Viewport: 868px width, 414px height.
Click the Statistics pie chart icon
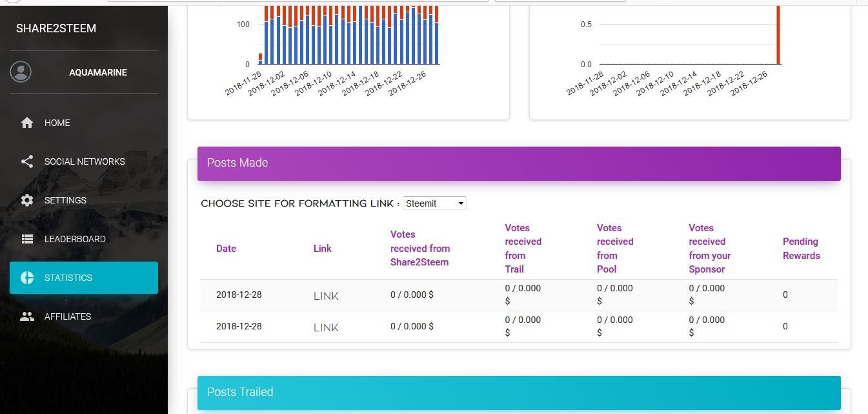coord(27,278)
